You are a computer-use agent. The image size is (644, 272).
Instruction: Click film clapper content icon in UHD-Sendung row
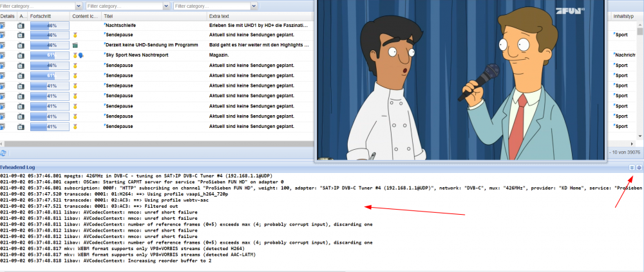[x=75, y=45]
